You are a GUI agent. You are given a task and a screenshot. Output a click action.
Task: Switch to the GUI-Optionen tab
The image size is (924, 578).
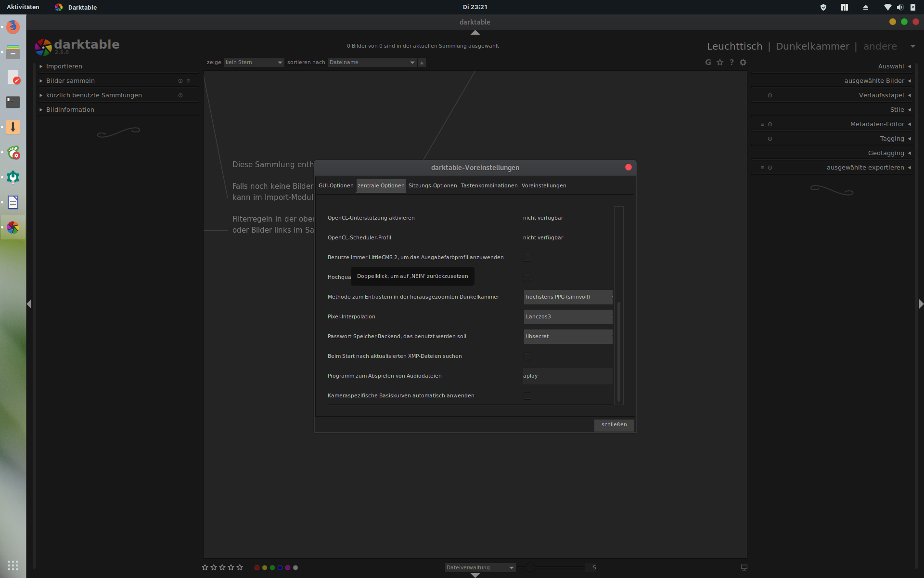click(x=336, y=186)
